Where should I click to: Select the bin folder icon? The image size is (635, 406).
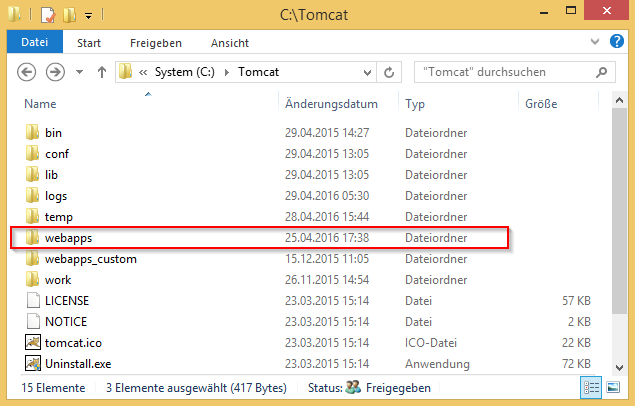tap(32, 132)
